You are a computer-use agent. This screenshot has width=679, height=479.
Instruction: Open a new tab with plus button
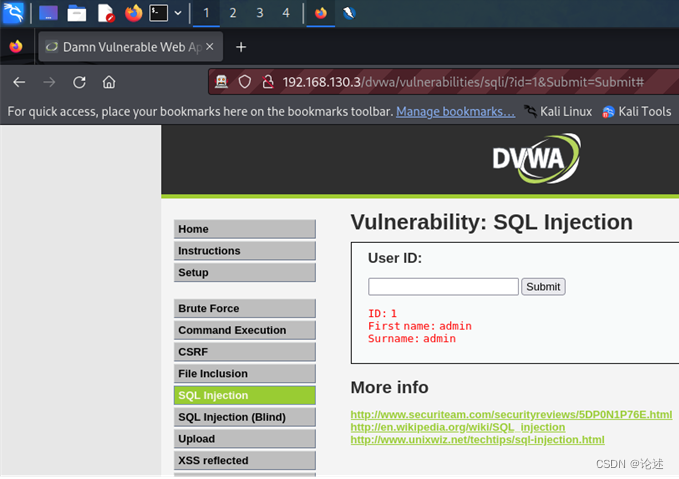click(241, 47)
